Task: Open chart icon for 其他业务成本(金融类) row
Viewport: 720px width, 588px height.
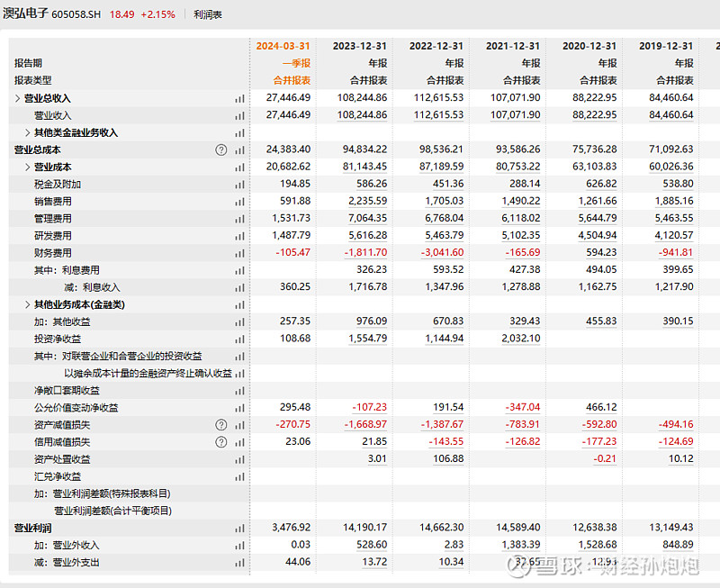Action: (x=239, y=305)
